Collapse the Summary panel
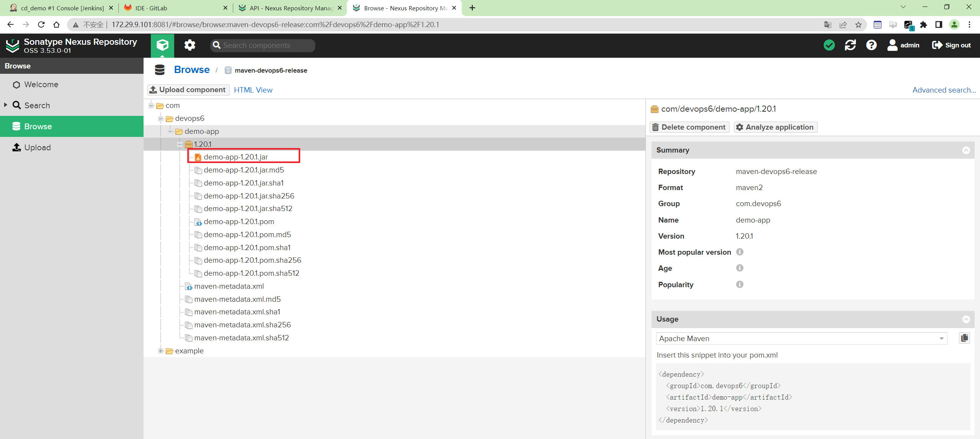The image size is (980, 439). point(966,150)
